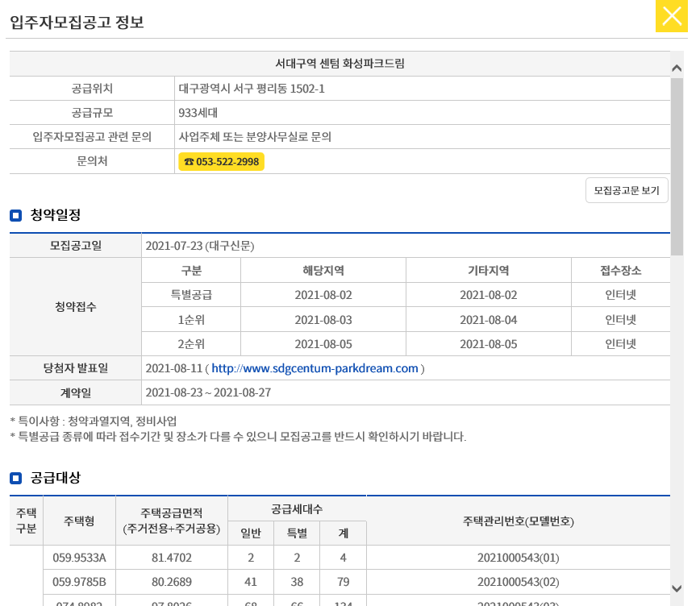The height and width of the screenshot is (606, 700).
Task: Click the 청약일정 section bullet icon
Action: pos(15,215)
